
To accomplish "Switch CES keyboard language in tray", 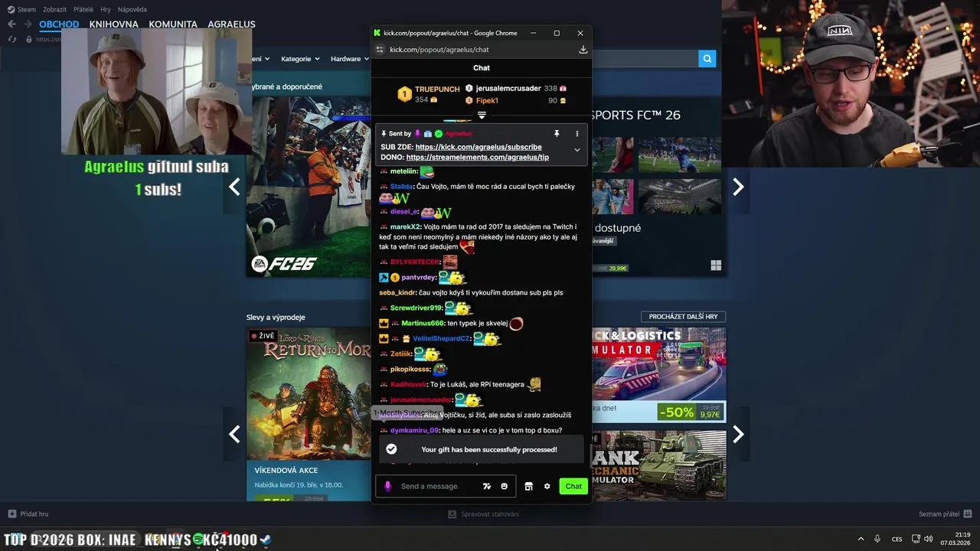I will 897,540.
